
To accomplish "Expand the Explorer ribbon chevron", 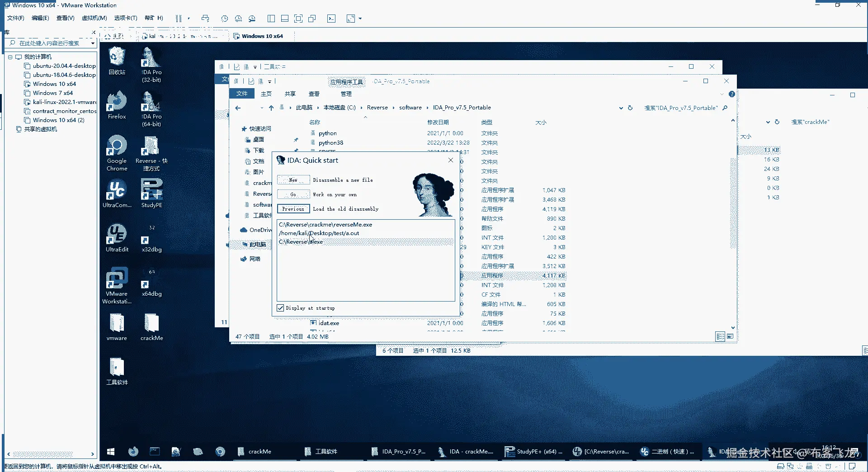I will (x=722, y=94).
